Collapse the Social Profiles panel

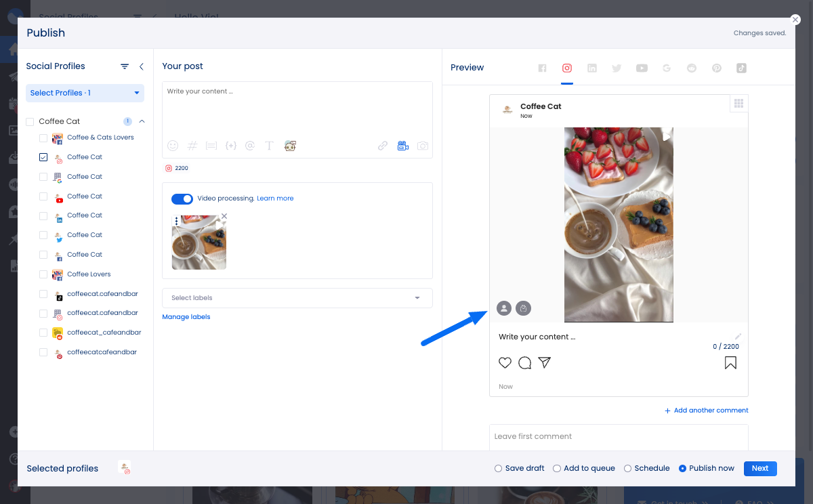click(x=142, y=66)
